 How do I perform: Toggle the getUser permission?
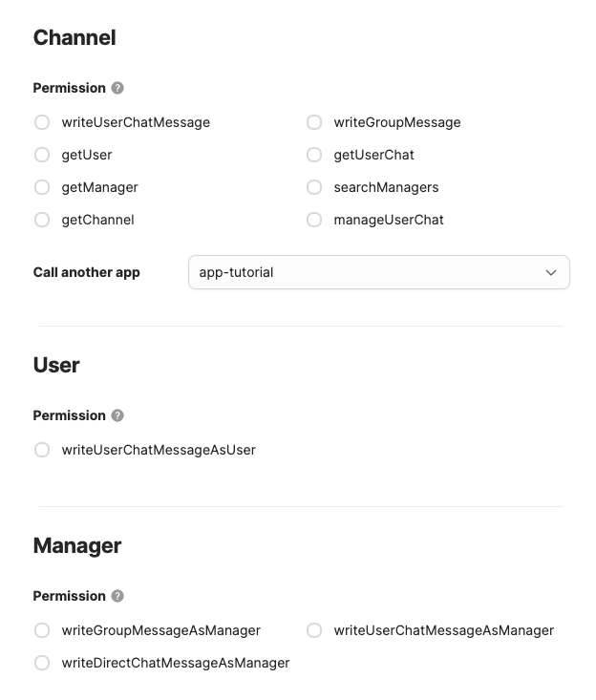pyautogui.click(x=42, y=155)
